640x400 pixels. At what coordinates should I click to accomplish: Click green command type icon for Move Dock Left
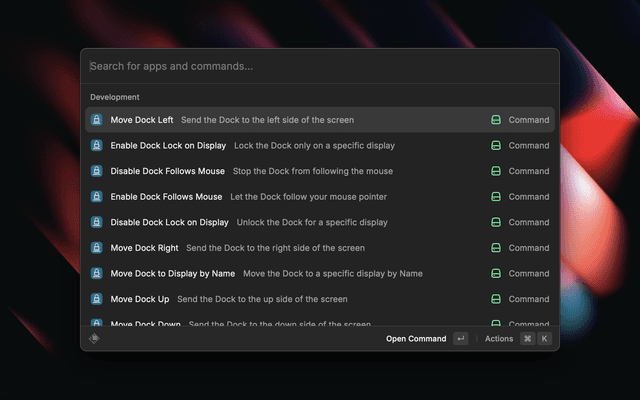[496, 120]
